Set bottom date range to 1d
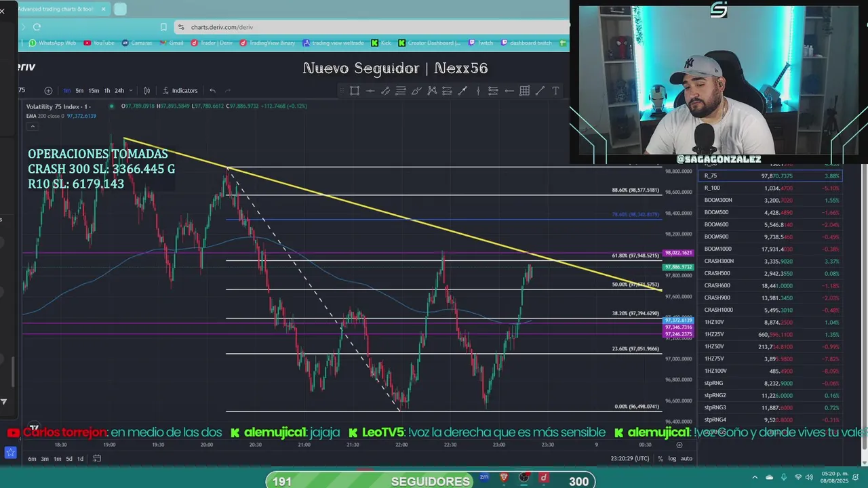The image size is (868, 488). 80,459
